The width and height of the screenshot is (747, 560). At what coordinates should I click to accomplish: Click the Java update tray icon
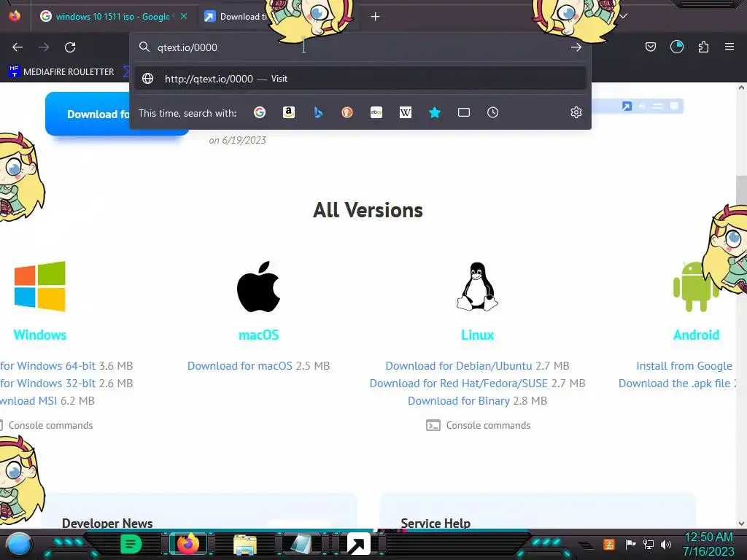point(609,544)
